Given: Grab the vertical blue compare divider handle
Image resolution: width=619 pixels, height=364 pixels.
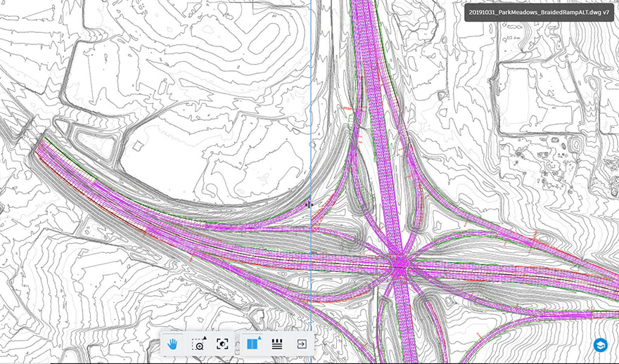Looking at the screenshot, I should [309, 204].
